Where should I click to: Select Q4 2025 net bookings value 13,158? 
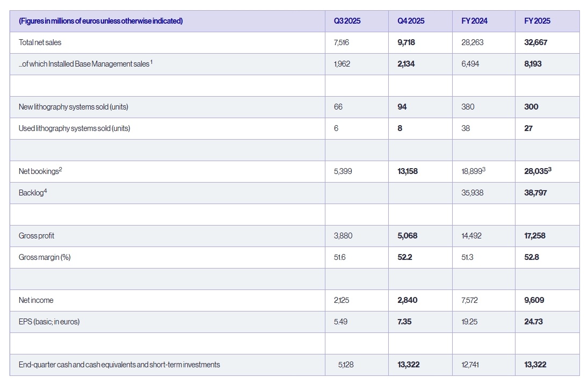click(x=407, y=171)
